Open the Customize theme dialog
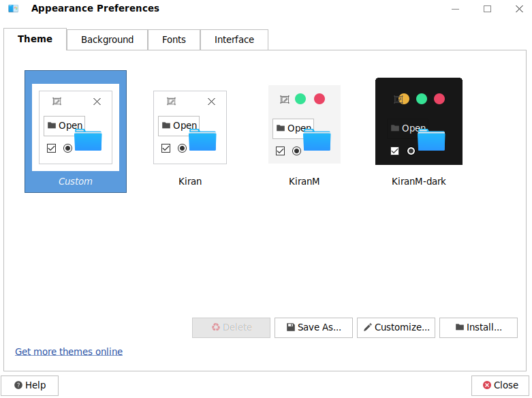Screen dimensions: 532x398 [x=396, y=327]
